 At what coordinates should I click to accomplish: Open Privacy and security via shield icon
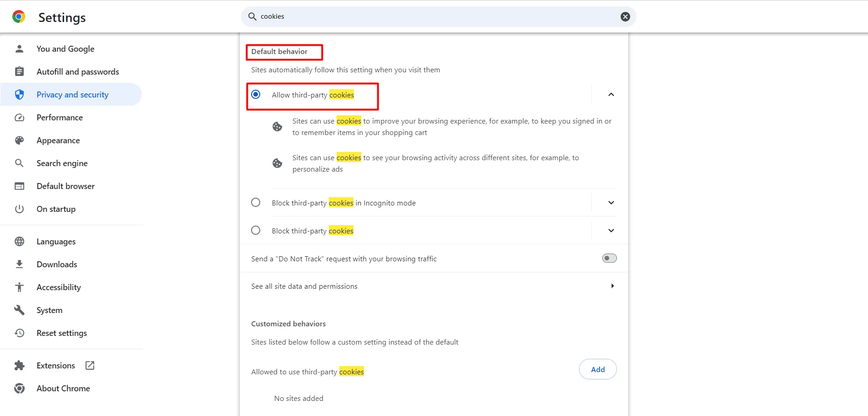tap(19, 94)
